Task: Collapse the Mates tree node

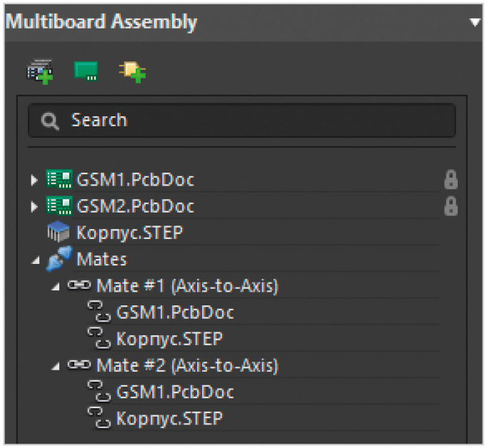Action: (35, 261)
